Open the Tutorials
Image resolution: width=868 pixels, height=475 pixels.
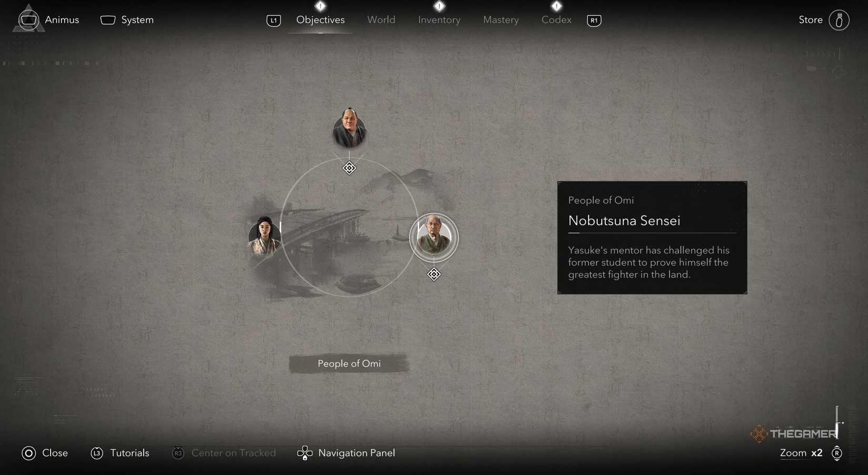(129, 453)
